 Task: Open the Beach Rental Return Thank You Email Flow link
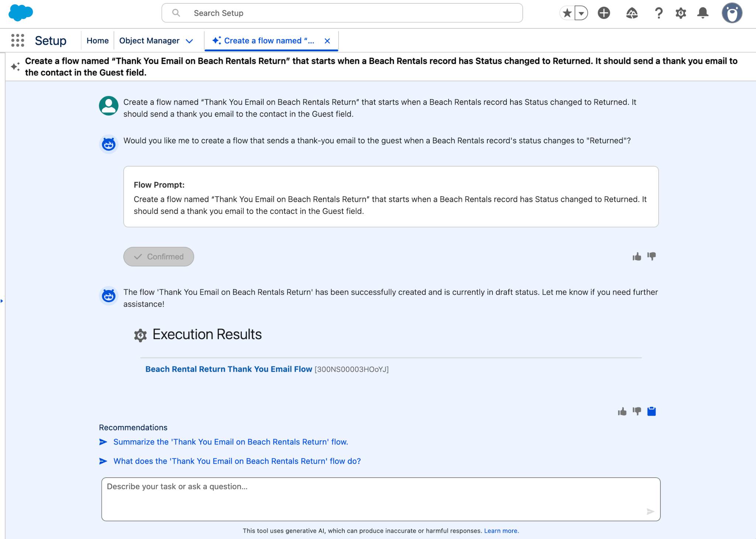pos(229,369)
